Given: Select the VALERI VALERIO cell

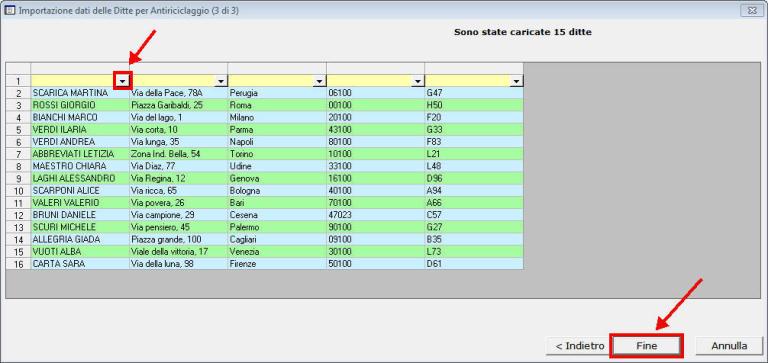Looking at the screenshot, I should tap(80, 203).
